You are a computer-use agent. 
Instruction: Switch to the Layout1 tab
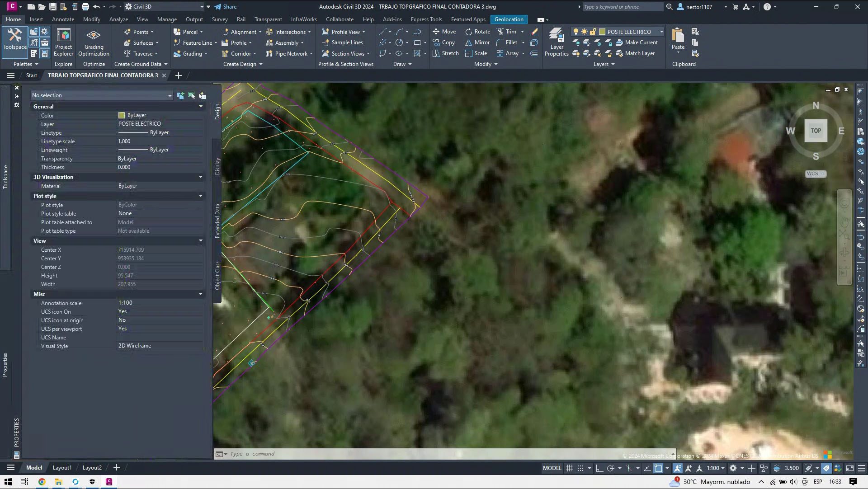click(62, 468)
